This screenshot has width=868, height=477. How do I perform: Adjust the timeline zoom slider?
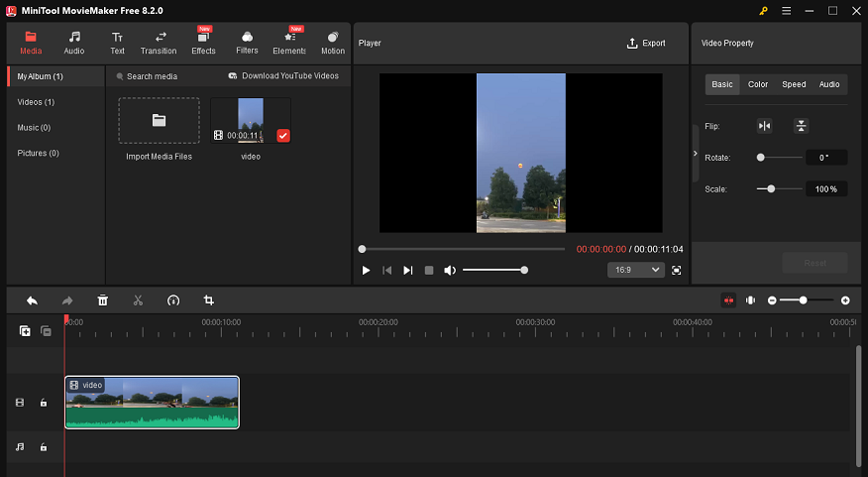(x=809, y=300)
